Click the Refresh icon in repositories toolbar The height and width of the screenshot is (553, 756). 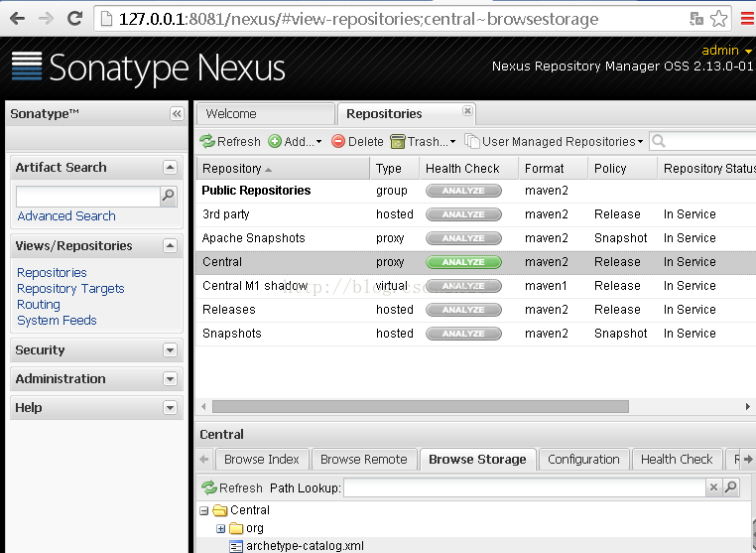click(x=207, y=142)
